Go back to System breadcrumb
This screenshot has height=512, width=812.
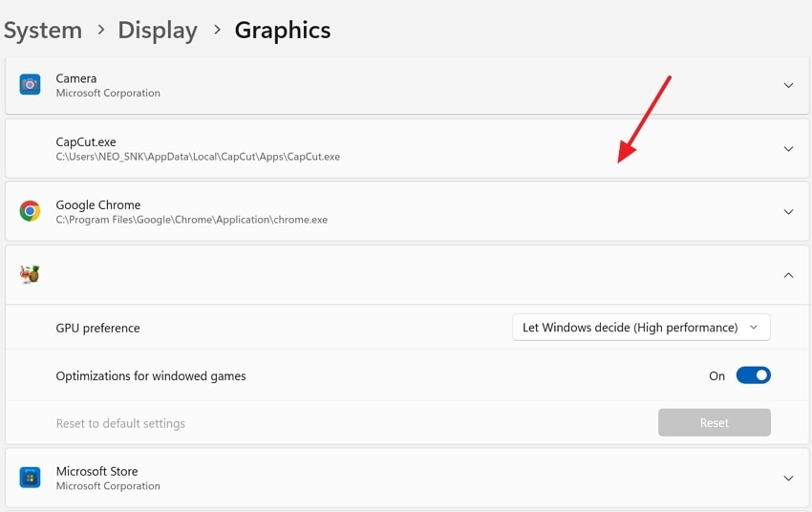click(x=43, y=30)
